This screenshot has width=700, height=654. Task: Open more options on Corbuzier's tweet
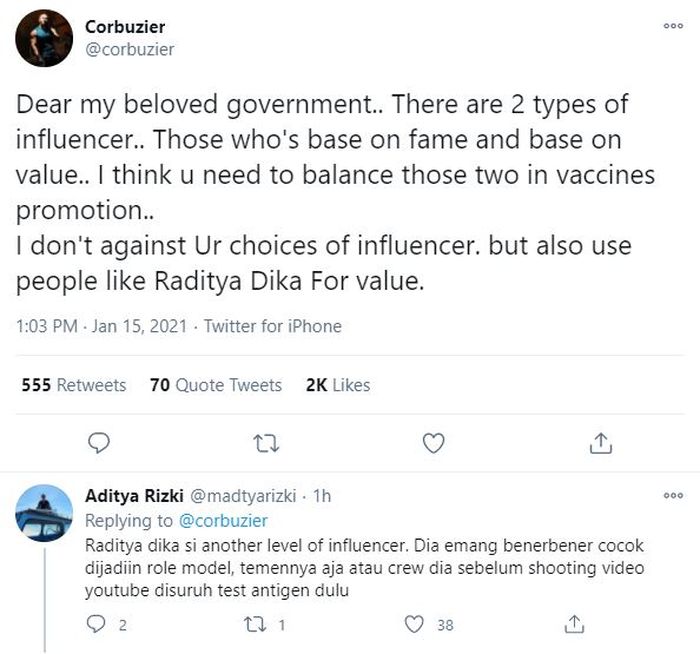(x=673, y=27)
